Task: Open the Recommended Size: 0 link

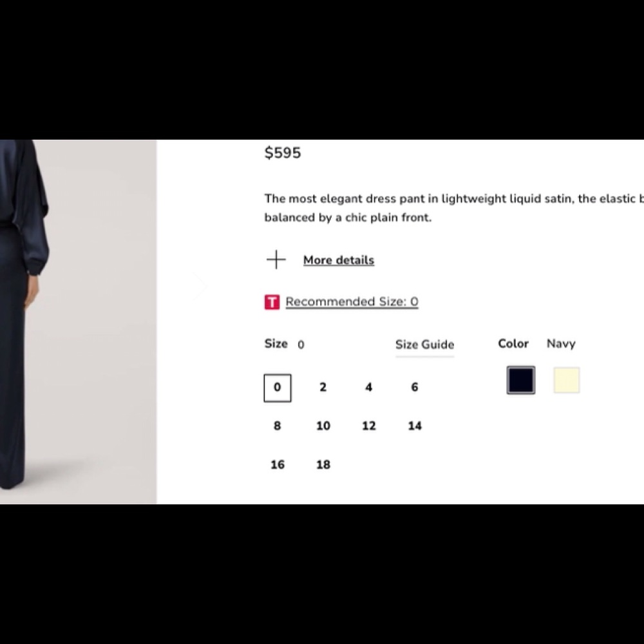Action: tap(352, 301)
